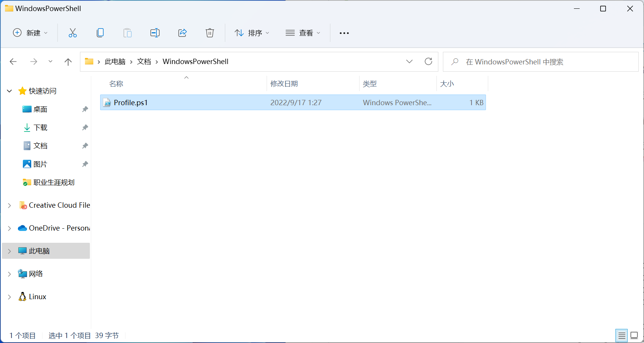Open 桌面 in quick access
644x343 pixels.
[x=40, y=109]
